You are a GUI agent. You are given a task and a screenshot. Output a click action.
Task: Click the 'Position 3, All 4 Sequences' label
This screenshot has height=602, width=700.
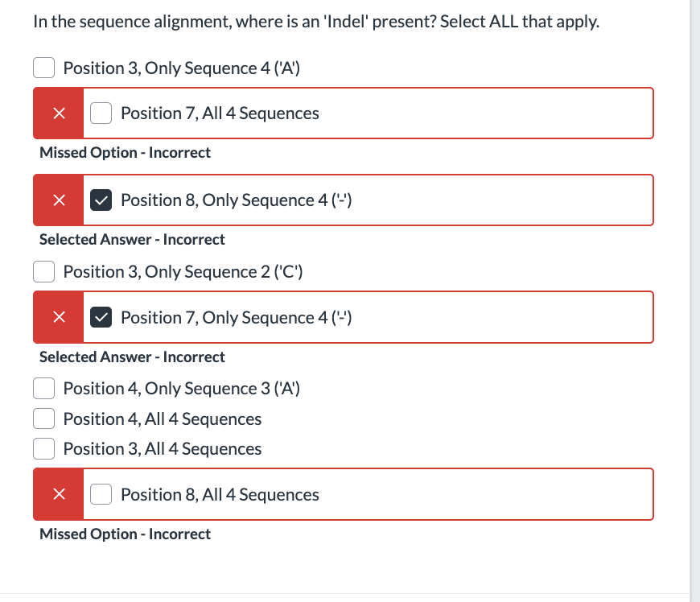tap(162, 448)
